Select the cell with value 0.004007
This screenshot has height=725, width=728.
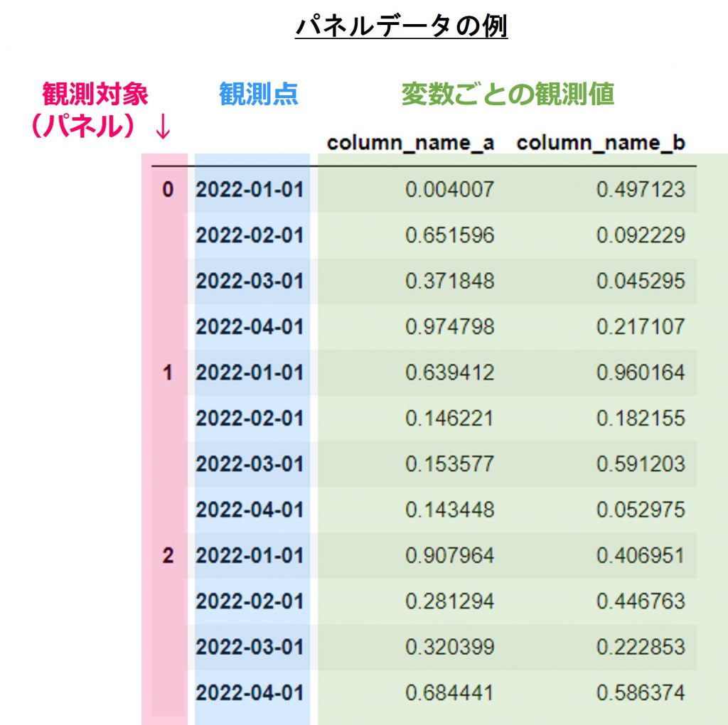(x=449, y=190)
